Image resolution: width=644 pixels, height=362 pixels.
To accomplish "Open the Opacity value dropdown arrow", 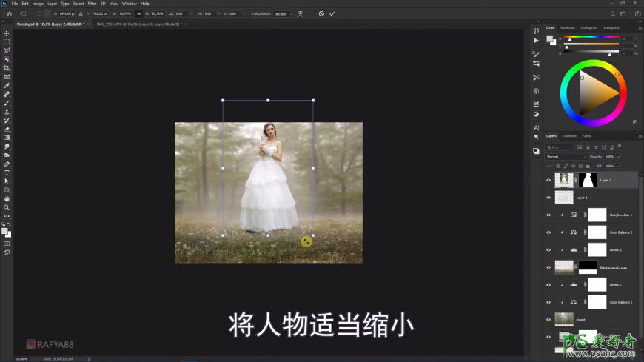I will (x=618, y=156).
